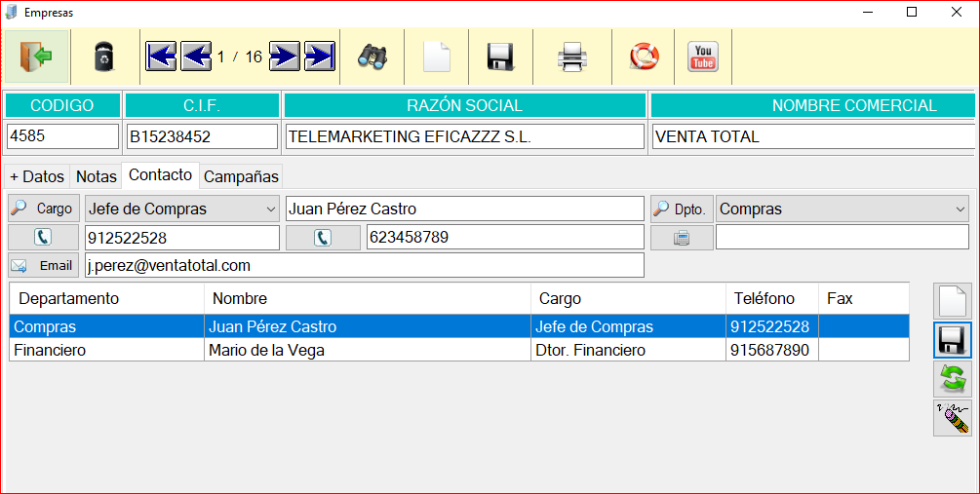Go to last record arrow

tap(320, 57)
